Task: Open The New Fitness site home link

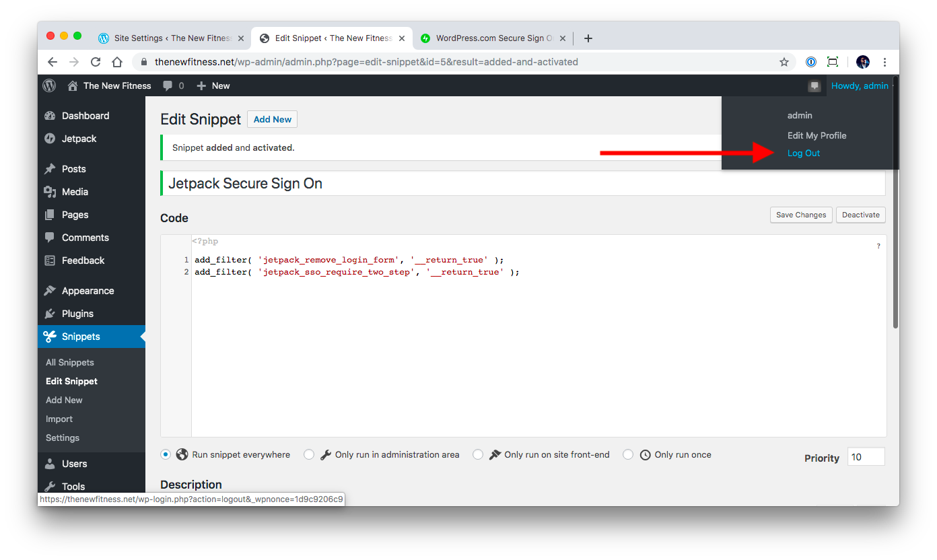Action: pos(109,85)
